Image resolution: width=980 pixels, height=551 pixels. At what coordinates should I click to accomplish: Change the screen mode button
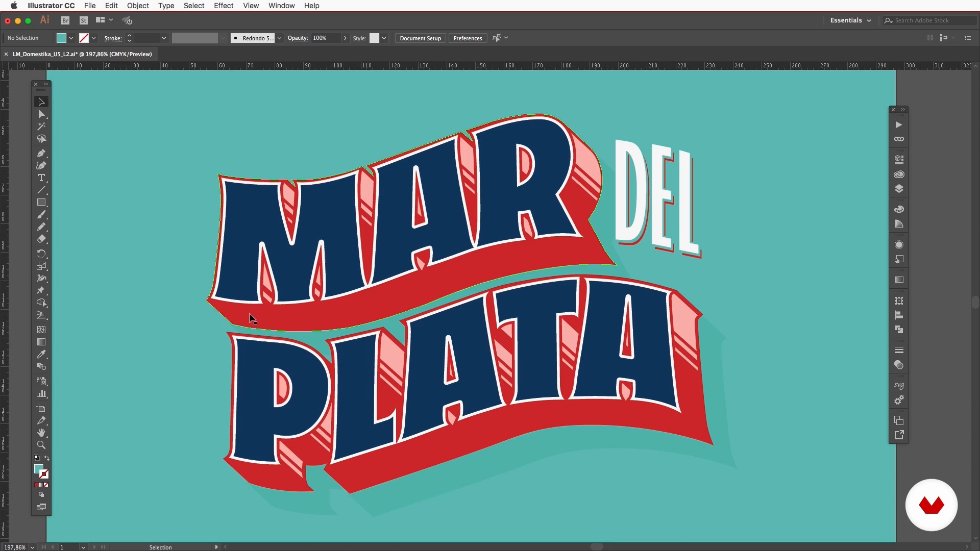[41, 507]
